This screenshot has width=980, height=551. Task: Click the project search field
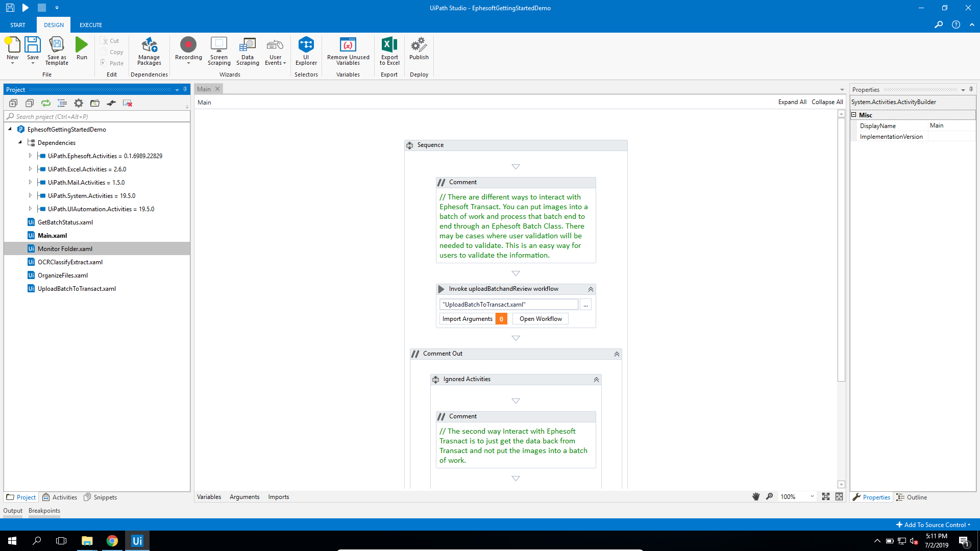(97, 116)
